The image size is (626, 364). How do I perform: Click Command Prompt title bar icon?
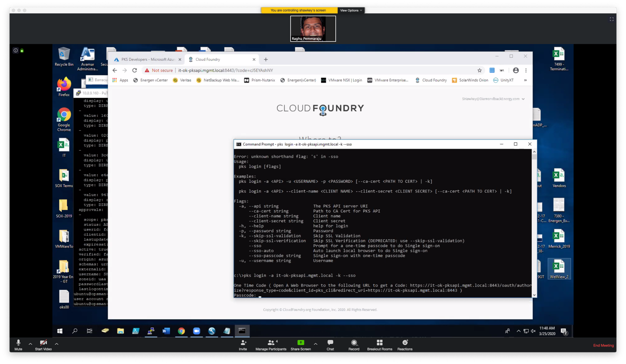(x=239, y=144)
